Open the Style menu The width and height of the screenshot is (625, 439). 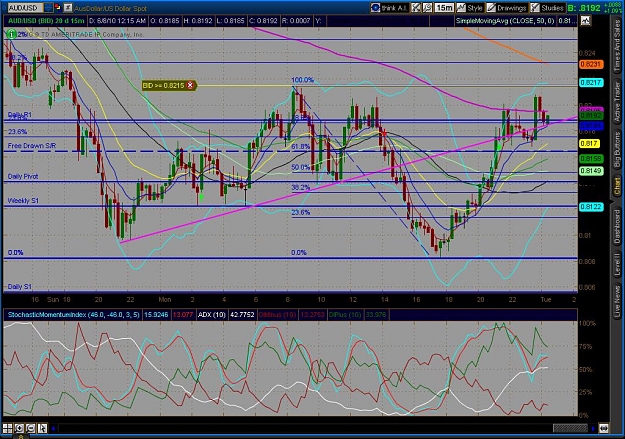[470, 8]
